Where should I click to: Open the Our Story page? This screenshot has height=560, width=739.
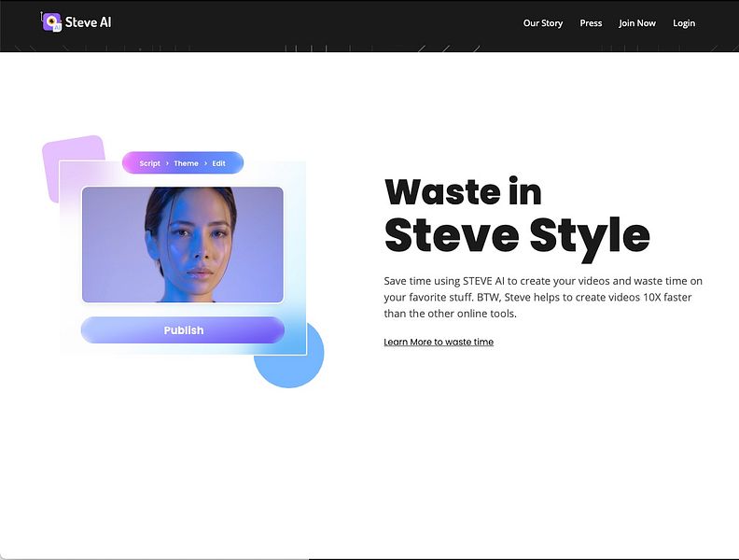(543, 23)
